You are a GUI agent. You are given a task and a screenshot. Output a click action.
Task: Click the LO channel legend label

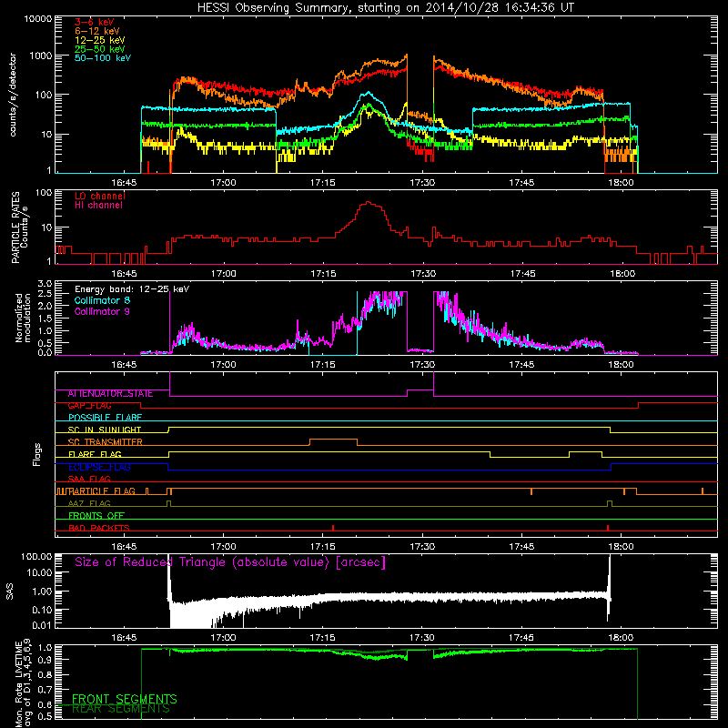pyautogui.click(x=100, y=196)
